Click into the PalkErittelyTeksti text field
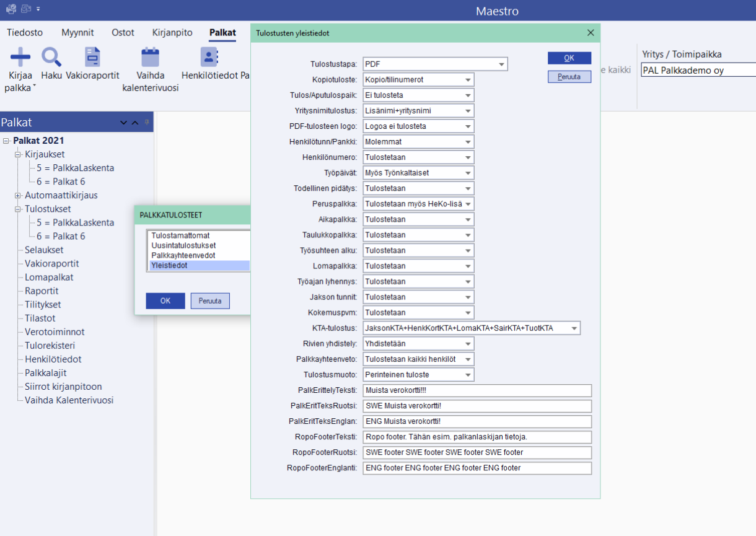Viewport: 756px width, 536px height. point(477,390)
